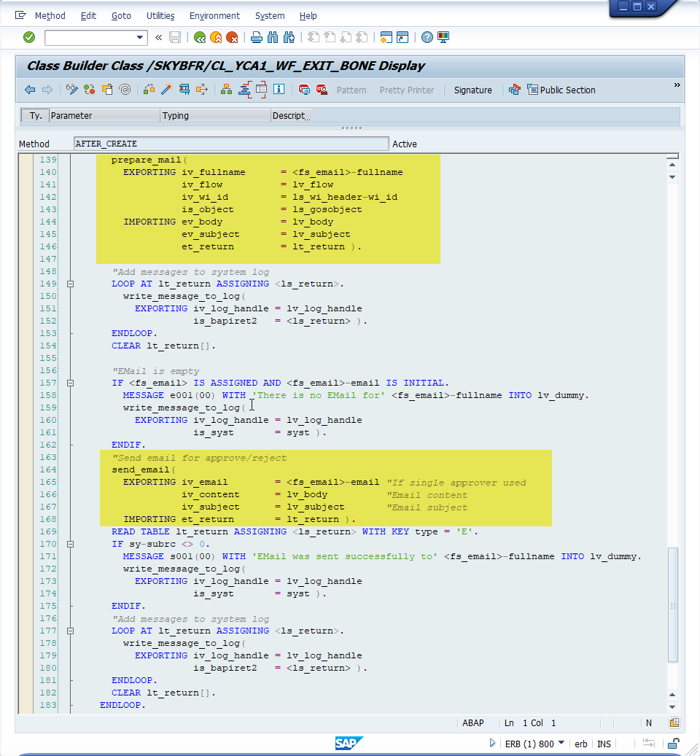The height and width of the screenshot is (756, 700).
Task: Click the yellow Exit icon
Action: [216, 37]
